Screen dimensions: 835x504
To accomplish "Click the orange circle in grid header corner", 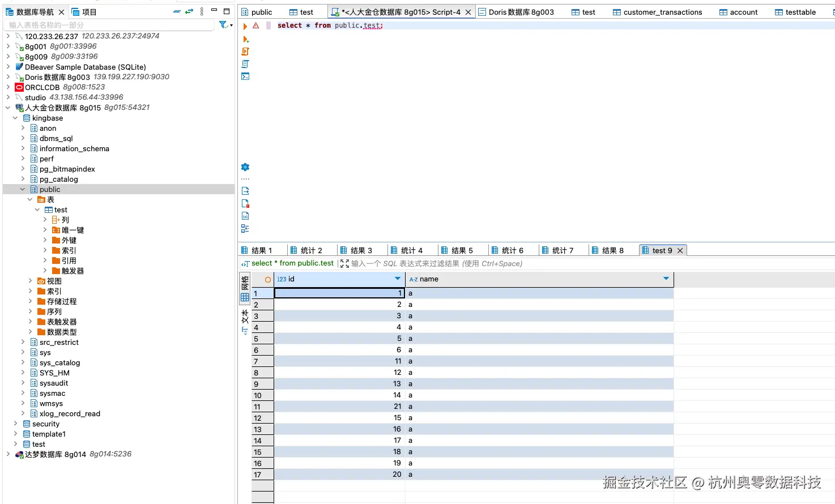I will (x=268, y=280).
